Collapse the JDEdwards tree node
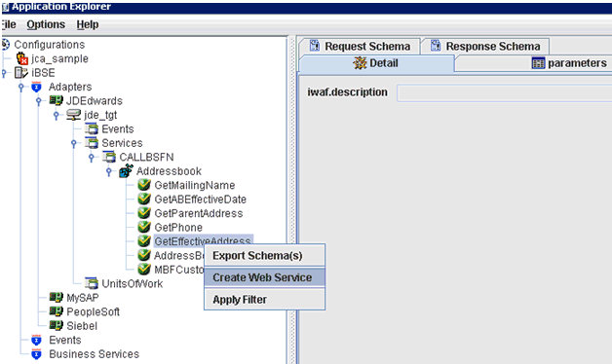612x364 pixels. 39,101
